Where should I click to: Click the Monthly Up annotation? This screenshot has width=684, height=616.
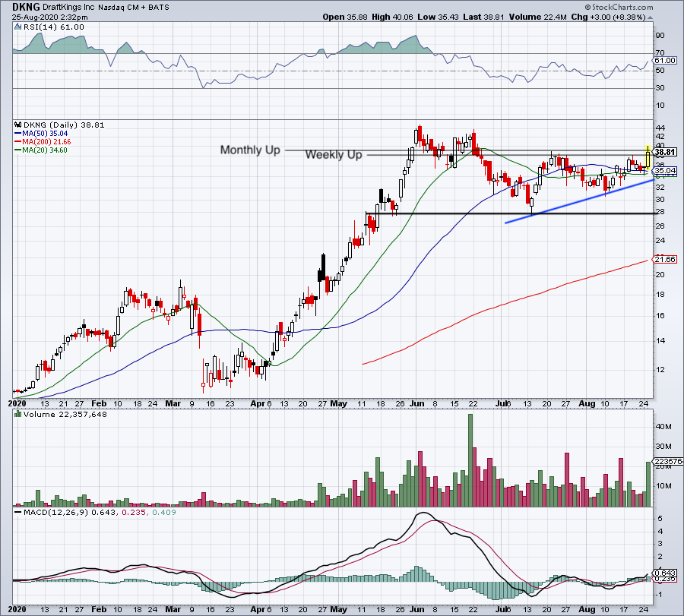pyautogui.click(x=250, y=150)
